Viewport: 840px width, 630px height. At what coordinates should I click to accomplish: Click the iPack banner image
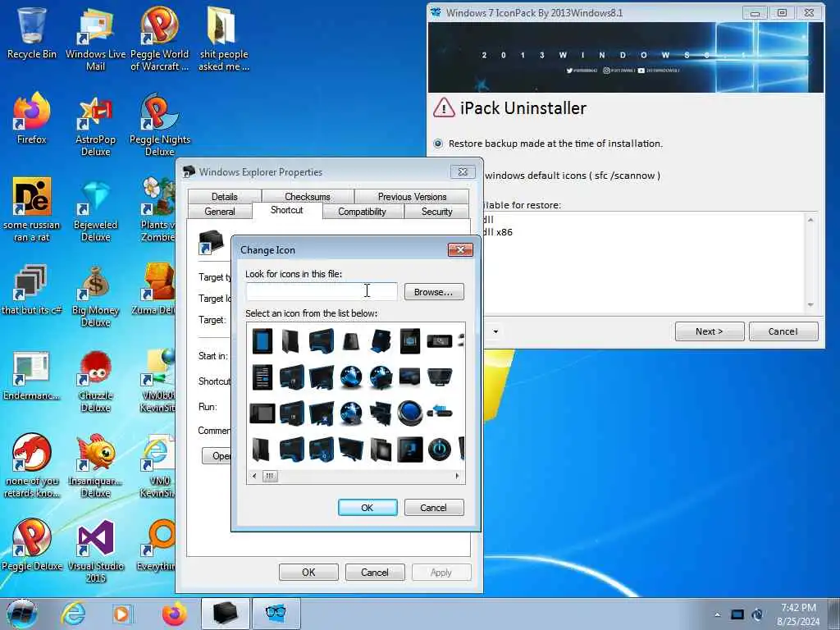626,57
